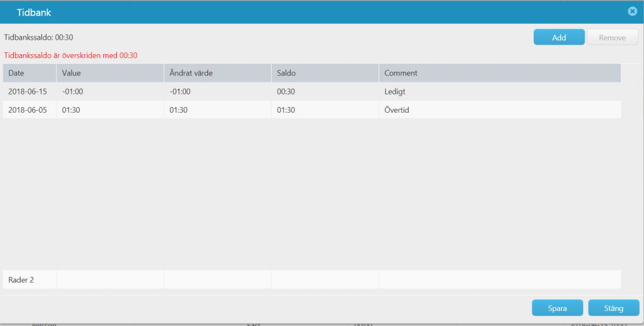Click the Add button
Image resolution: width=644 pixels, height=326 pixels.
pyautogui.click(x=559, y=37)
